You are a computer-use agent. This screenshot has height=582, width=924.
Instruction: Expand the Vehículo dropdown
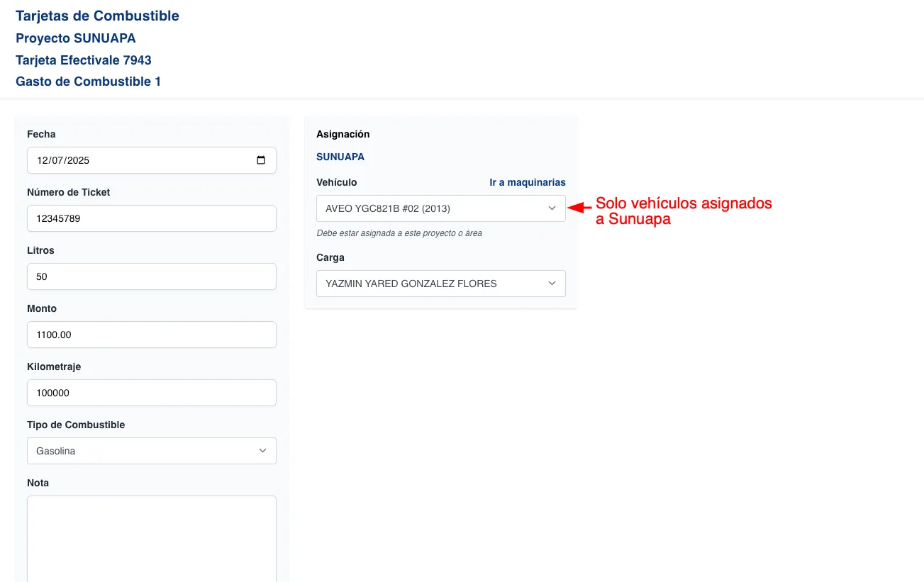(x=440, y=208)
